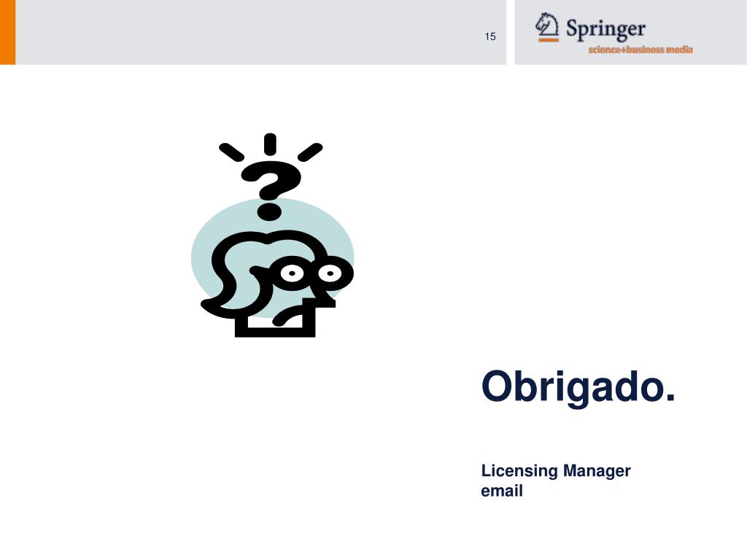Click 'science+business media' tagline
This screenshot has width=747, height=560.
pos(640,50)
